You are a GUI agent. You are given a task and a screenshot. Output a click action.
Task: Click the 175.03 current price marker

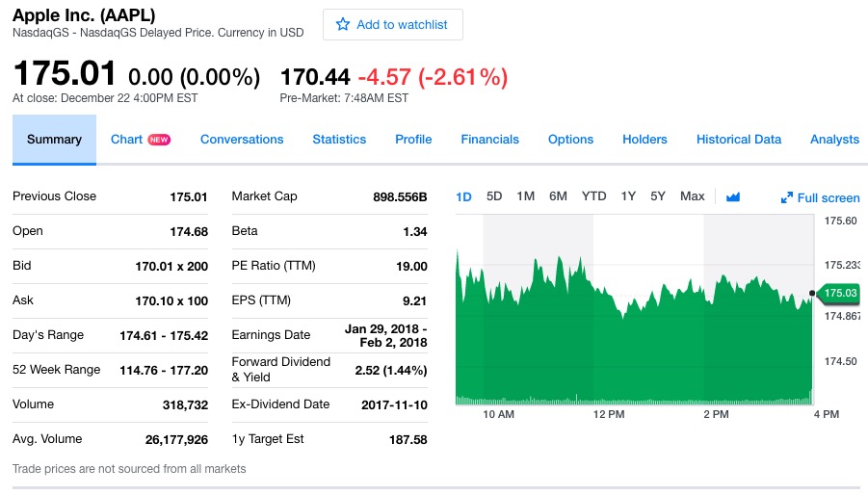tap(839, 293)
